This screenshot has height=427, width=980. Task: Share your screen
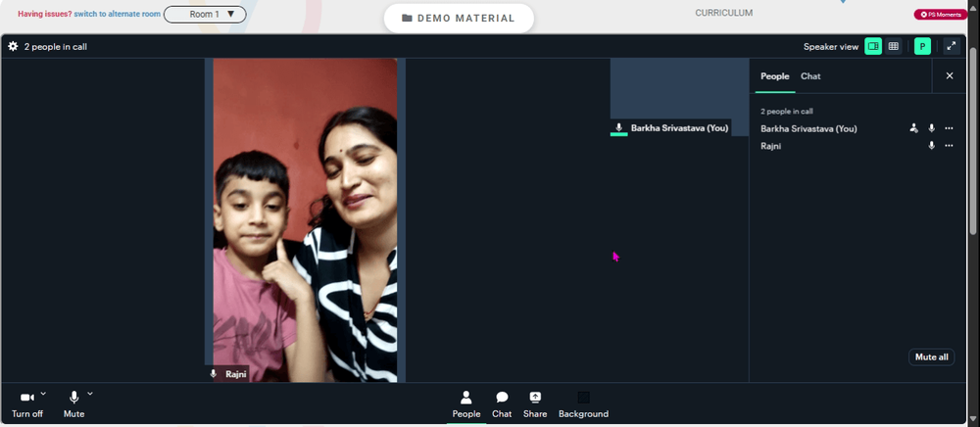[x=535, y=404]
